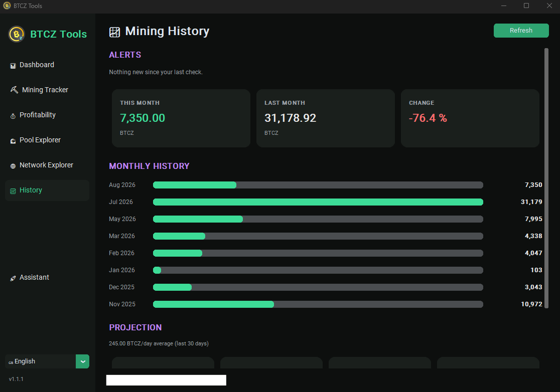Viewport: 560px width, 392px height.
Task: Click the BTCZ coin logo icon
Action: (x=17, y=34)
